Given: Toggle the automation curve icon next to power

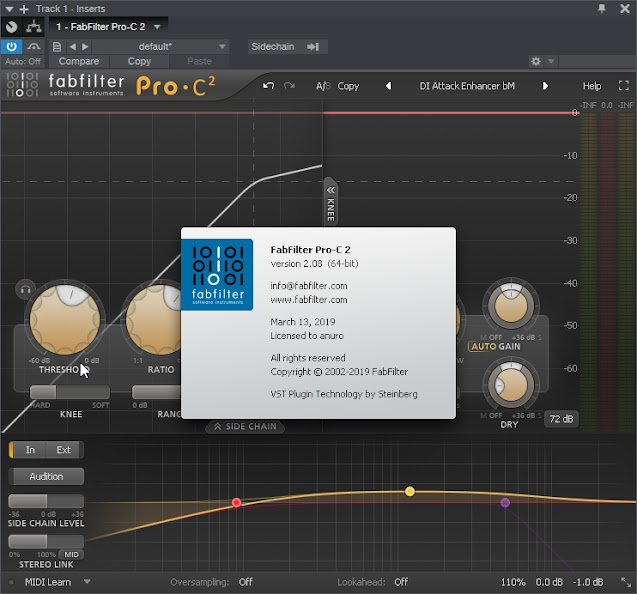Looking at the screenshot, I should tap(34, 47).
